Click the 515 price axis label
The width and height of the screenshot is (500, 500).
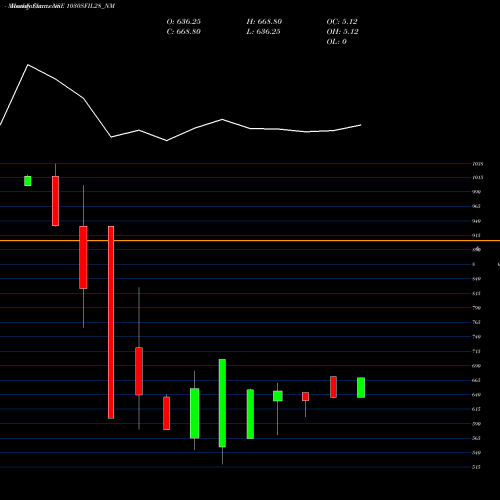coord(477,467)
